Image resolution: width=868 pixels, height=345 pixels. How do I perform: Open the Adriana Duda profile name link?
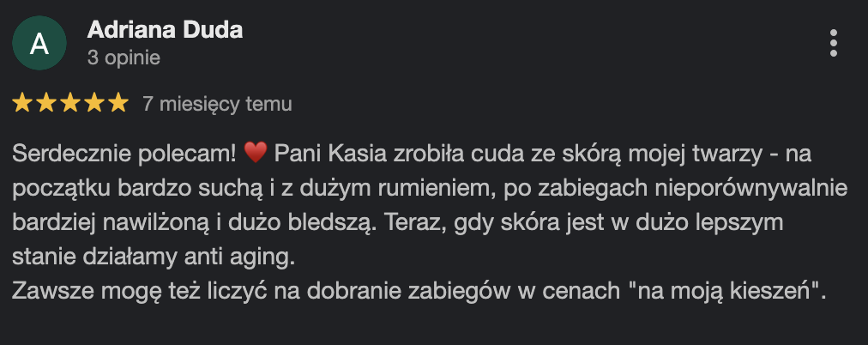click(165, 30)
